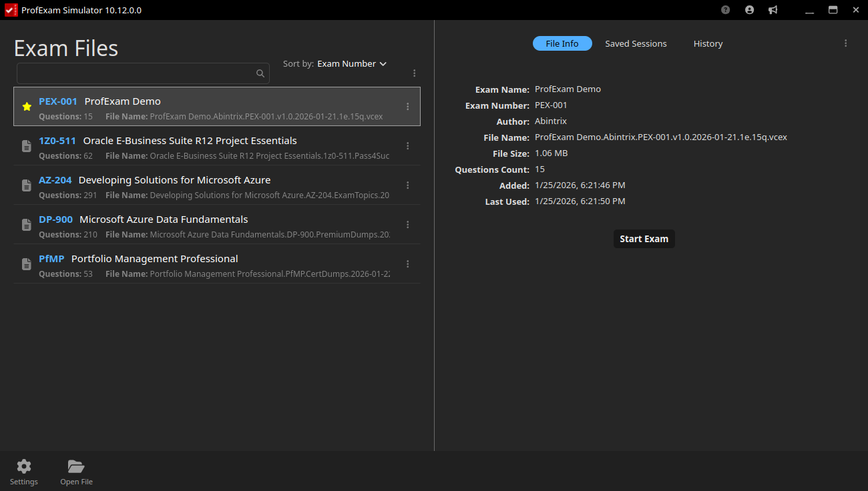Open the PEX-001 row three-dot menu
The width and height of the screenshot is (868, 491).
[407, 107]
